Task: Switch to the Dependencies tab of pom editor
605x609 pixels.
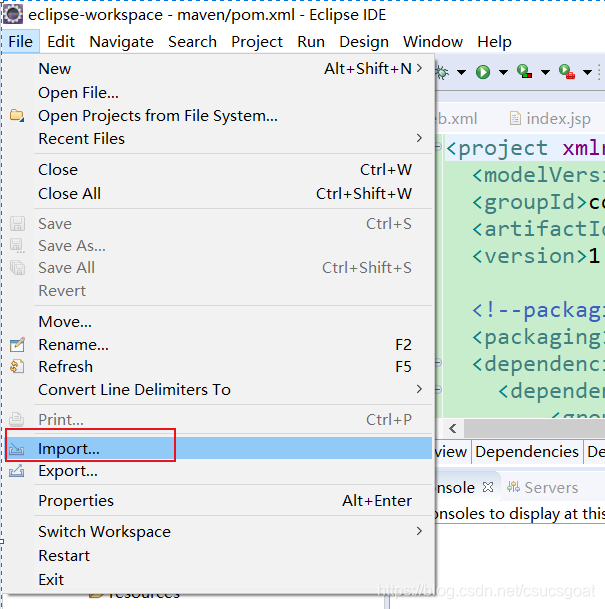Action: tap(527, 452)
